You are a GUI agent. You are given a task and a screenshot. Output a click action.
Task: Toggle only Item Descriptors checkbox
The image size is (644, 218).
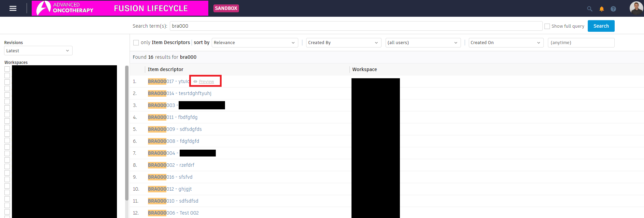pos(136,43)
